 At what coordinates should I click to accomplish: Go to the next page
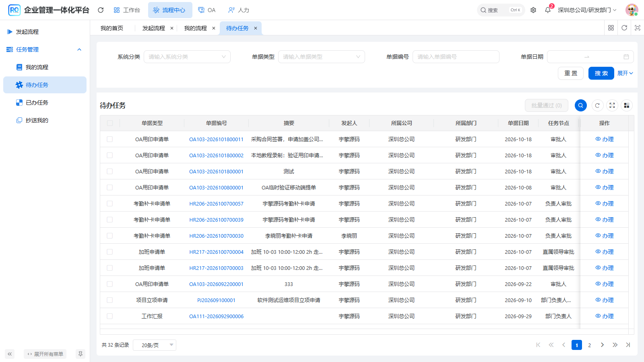click(602, 345)
